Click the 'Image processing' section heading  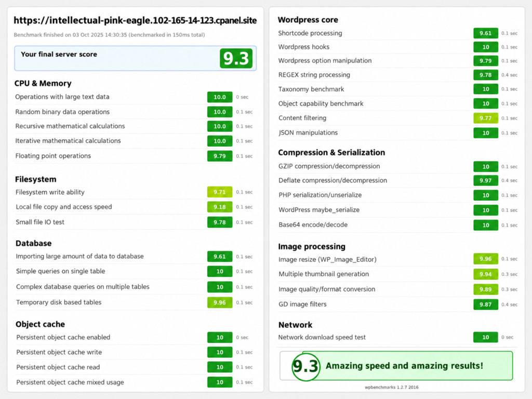(312, 247)
